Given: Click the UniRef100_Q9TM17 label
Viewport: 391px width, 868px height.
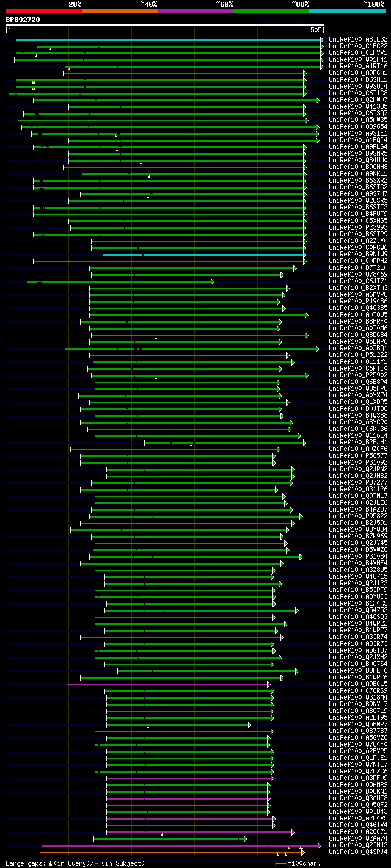Looking at the screenshot, I should click(x=358, y=496).
